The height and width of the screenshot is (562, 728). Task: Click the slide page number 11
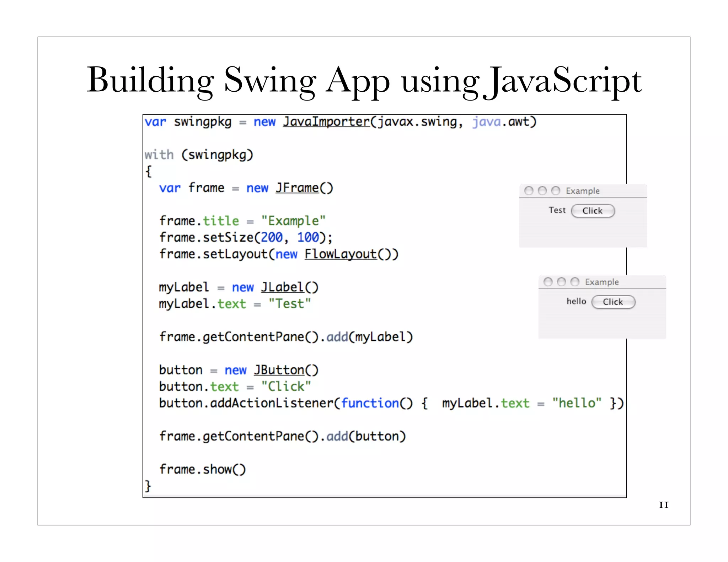[664, 505]
